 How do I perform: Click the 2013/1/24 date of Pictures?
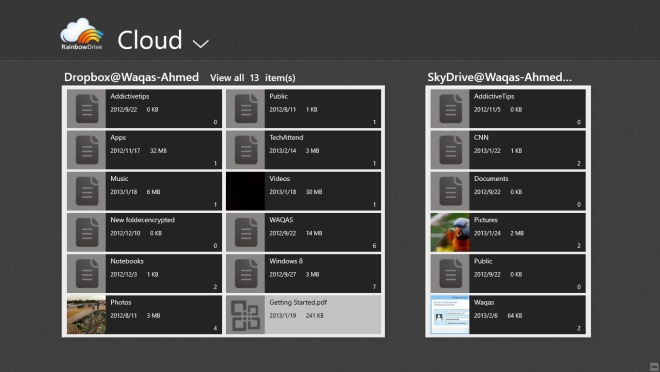tap(487, 233)
